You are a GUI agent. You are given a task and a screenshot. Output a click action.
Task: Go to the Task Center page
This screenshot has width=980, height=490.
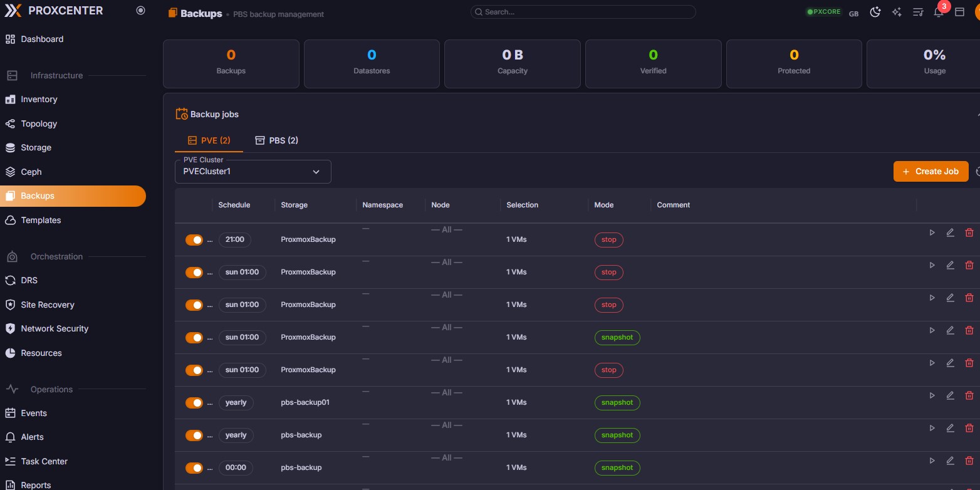[44, 461]
